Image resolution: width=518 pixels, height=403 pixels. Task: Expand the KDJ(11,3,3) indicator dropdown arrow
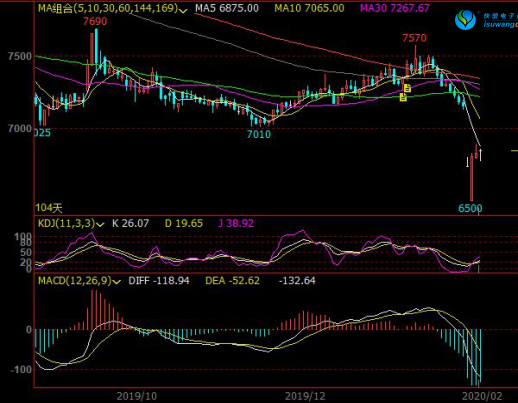pos(100,225)
